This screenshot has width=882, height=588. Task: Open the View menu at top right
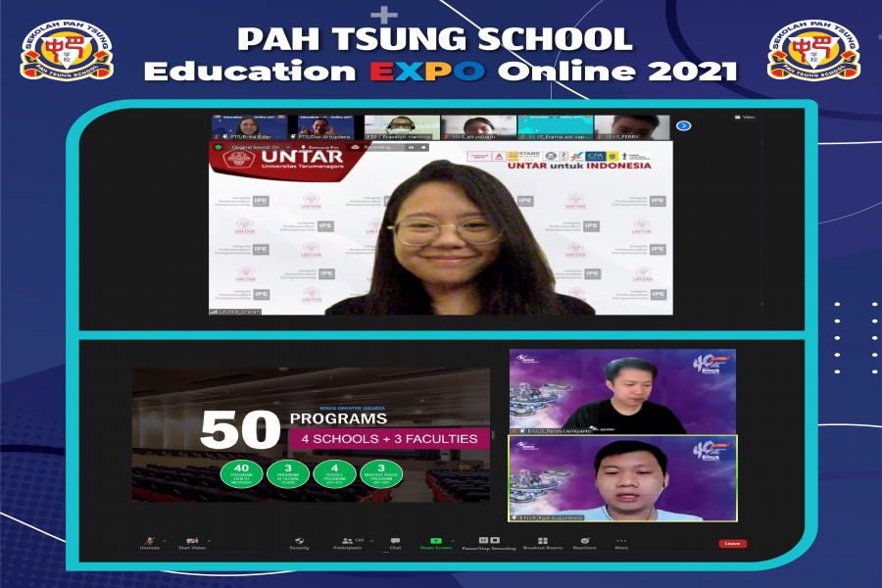pos(745,117)
